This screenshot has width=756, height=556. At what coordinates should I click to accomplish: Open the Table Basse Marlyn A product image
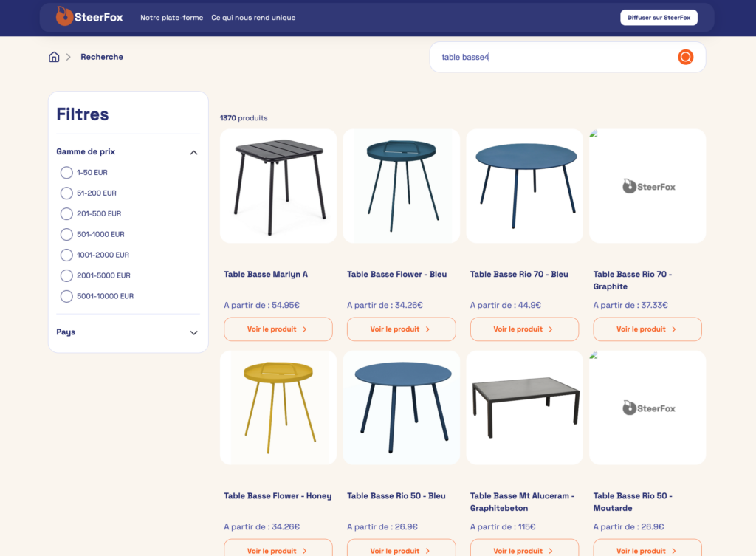tap(278, 186)
